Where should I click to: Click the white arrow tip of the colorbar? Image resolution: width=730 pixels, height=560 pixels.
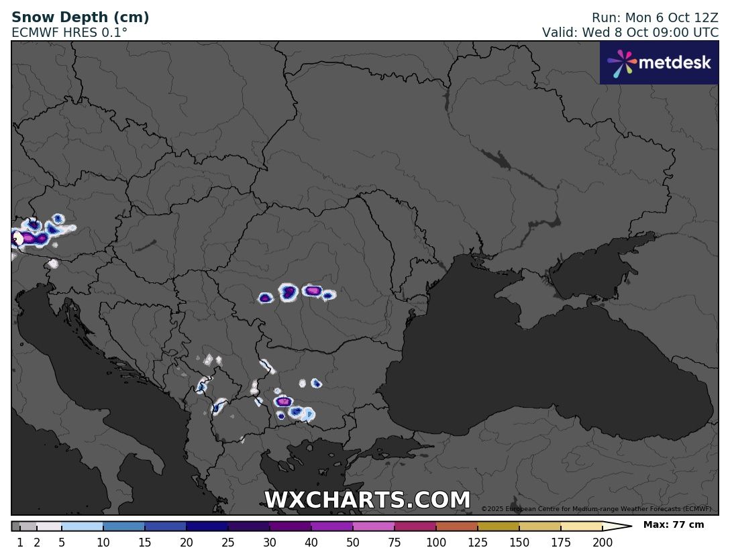click(x=617, y=526)
